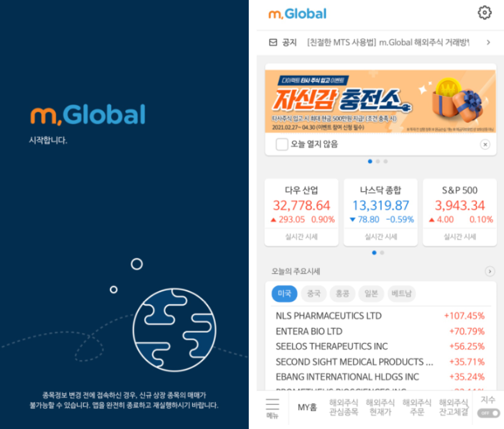This screenshot has width=504, height=429.
Task: Open NLS PHARMACEUTICS LTD stock row
Action: point(380,316)
